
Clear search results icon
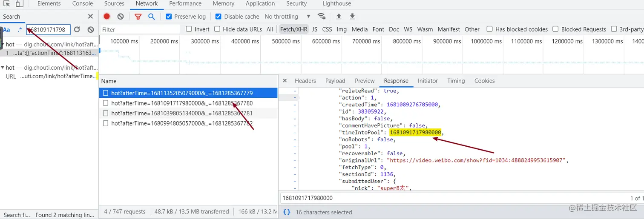[91, 29]
